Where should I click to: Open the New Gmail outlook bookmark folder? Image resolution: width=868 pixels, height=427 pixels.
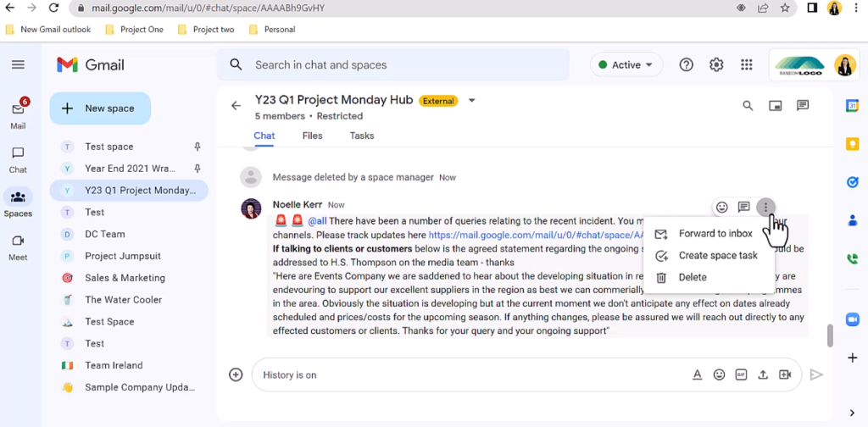click(48, 30)
